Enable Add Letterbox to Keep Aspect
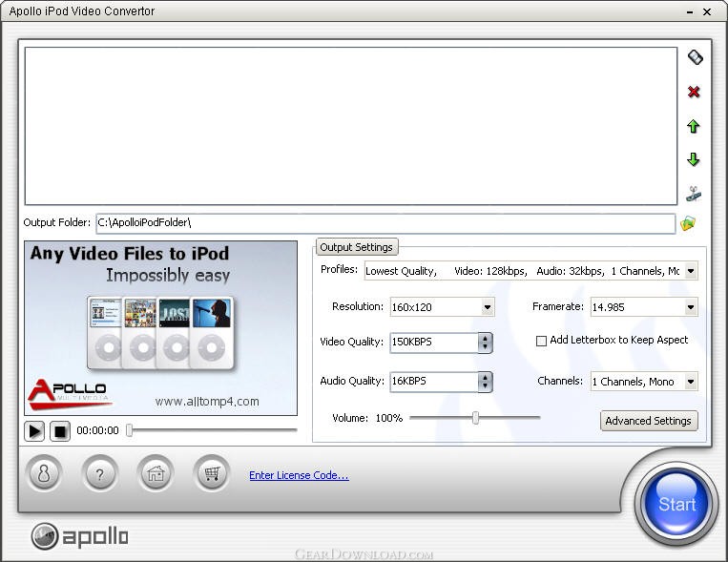728x562 pixels. tap(541, 341)
